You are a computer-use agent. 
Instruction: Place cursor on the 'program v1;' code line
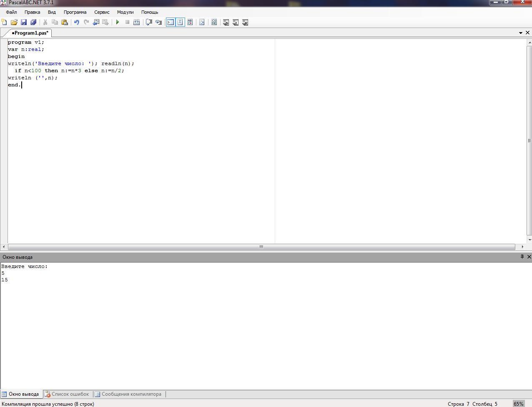26,42
